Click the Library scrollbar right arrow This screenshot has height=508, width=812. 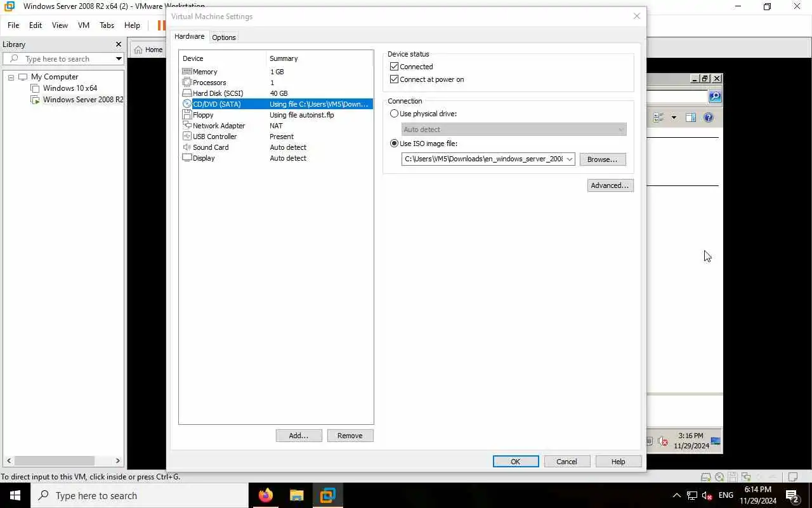coord(117,460)
